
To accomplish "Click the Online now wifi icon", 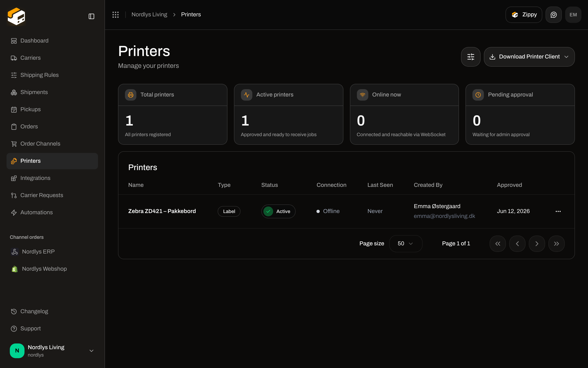I will click(363, 95).
